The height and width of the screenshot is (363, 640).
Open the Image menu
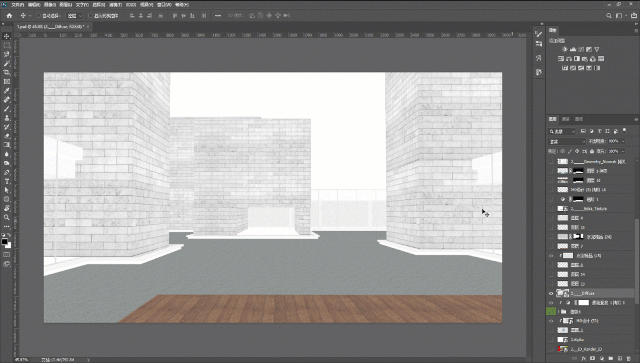pos(49,4)
